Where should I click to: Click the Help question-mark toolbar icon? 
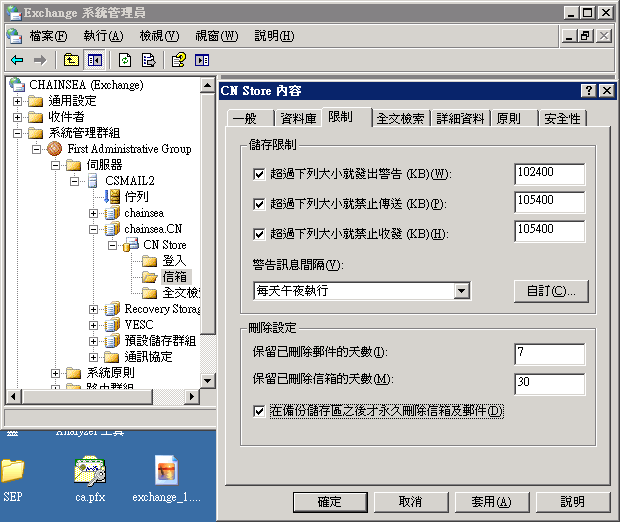point(178,61)
